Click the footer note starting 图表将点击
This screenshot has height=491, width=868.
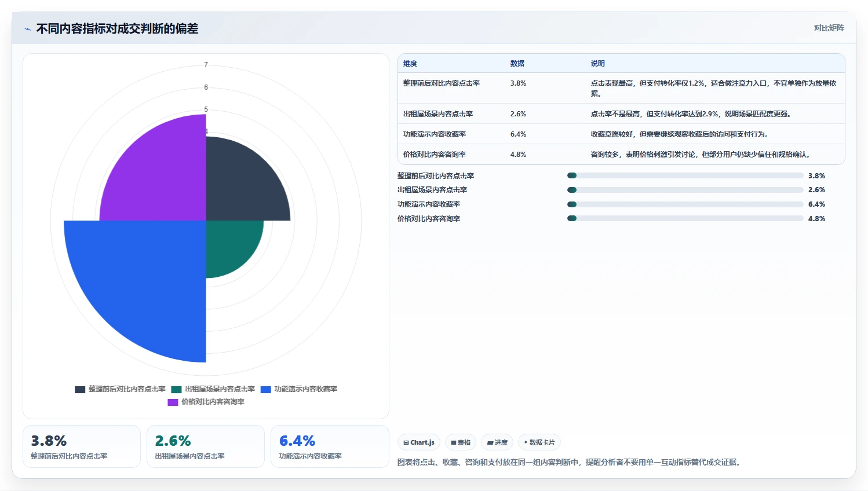[x=570, y=462]
